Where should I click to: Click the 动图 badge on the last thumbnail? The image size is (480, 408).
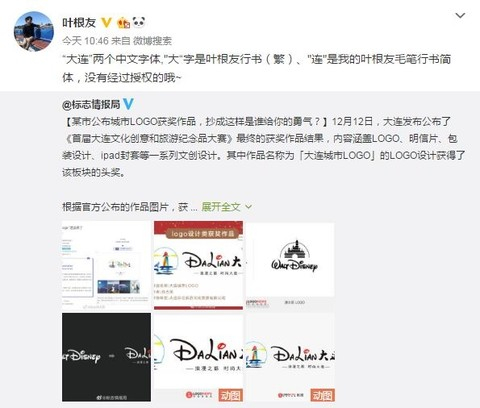pos(322,395)
